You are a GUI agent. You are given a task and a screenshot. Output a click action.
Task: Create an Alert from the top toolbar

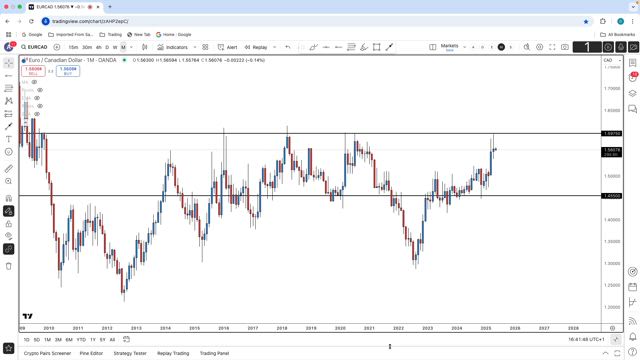tap(227, 47)
